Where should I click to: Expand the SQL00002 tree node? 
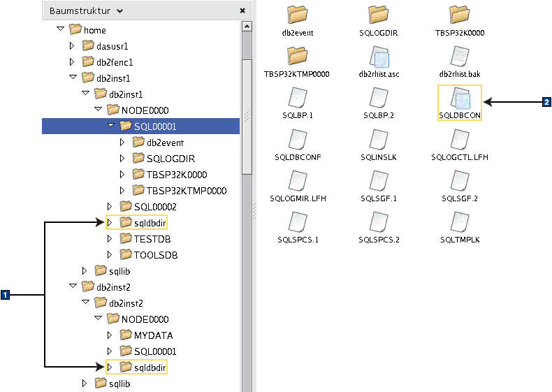110,206
